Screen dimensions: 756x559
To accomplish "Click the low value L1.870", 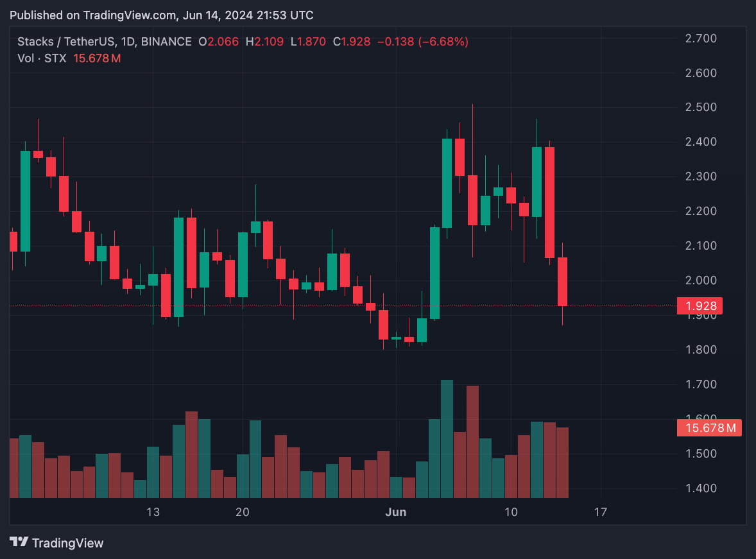I will (x=308, y=42).
